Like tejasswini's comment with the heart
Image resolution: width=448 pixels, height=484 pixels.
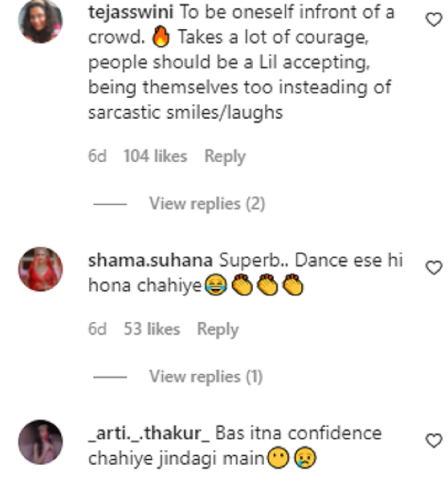[x=434, y=19]
